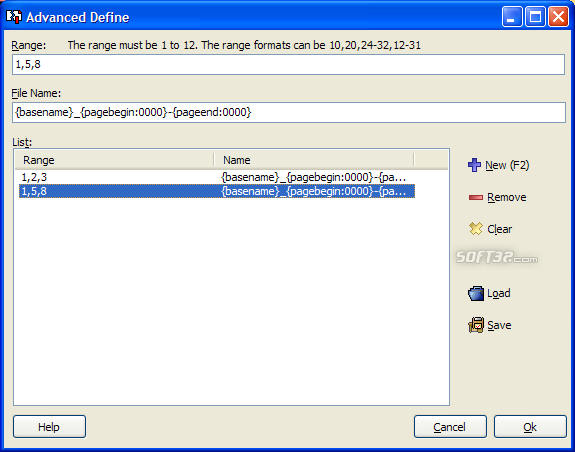Click the Remove label
Screen dimensions: 575x452
[506, 198]
